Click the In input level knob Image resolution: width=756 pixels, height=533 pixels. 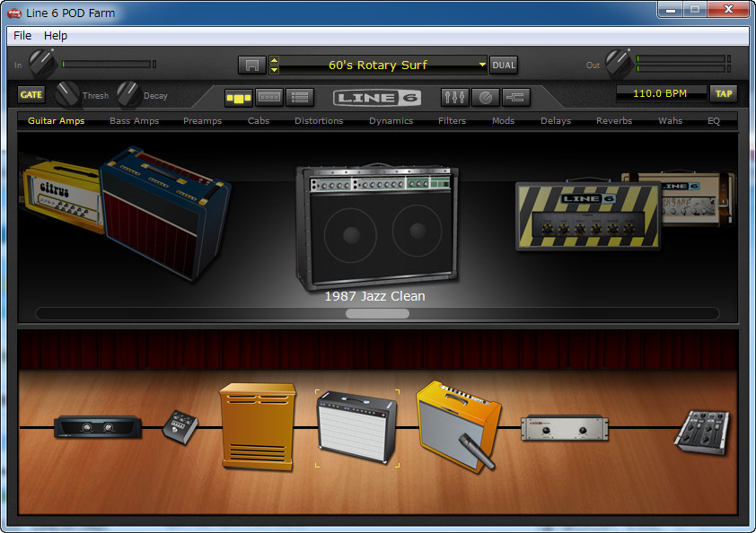point(42,64)
